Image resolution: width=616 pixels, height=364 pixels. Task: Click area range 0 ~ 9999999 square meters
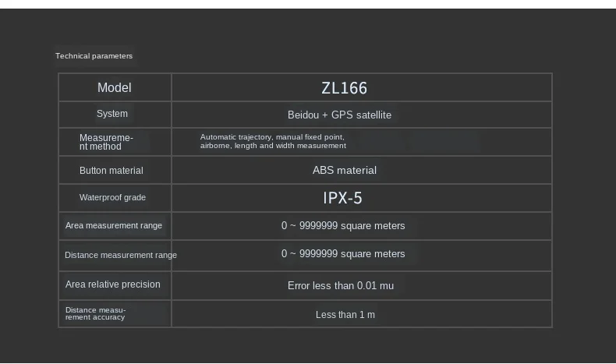[x=343, y=226]
